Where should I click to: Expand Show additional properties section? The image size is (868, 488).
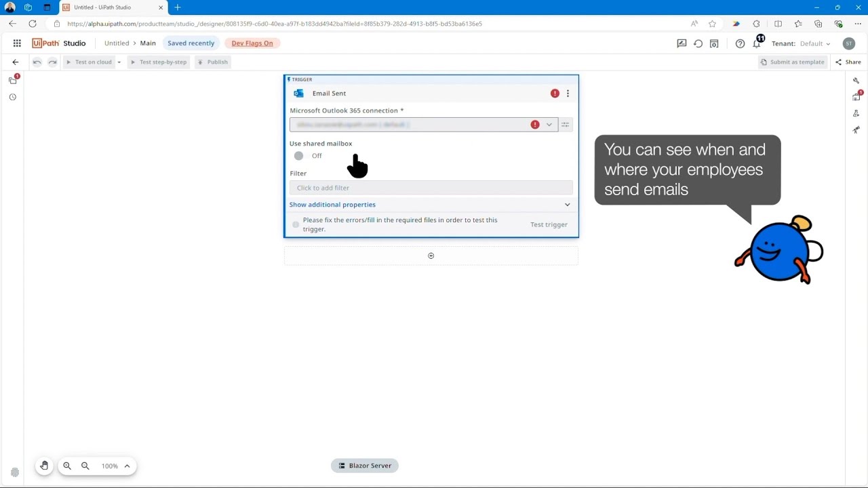(x=431, y=205)
